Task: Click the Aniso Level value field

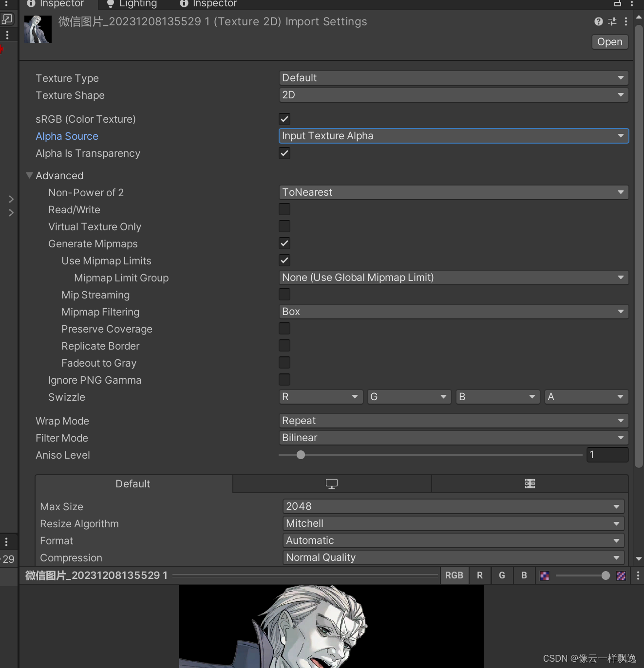Action: pyautogui.click(x=607, y=455)
